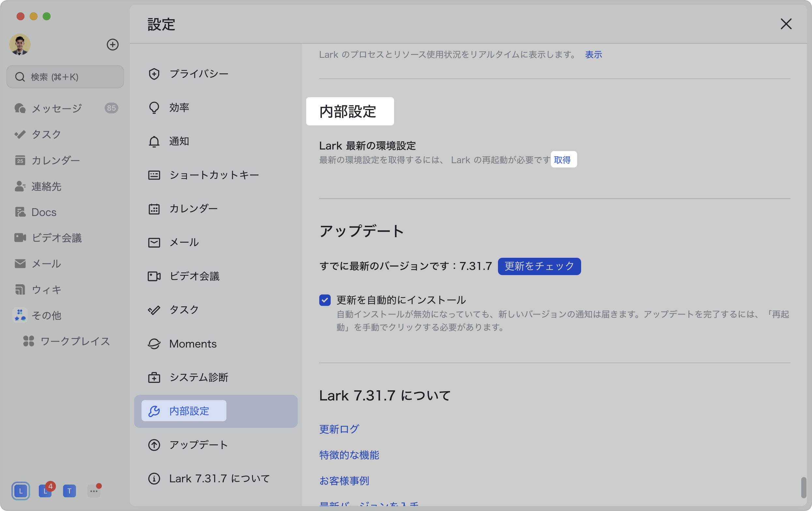This screenshot has width=812, height=511.
Task: Select the Moments settings item
Action: [192, 344]
